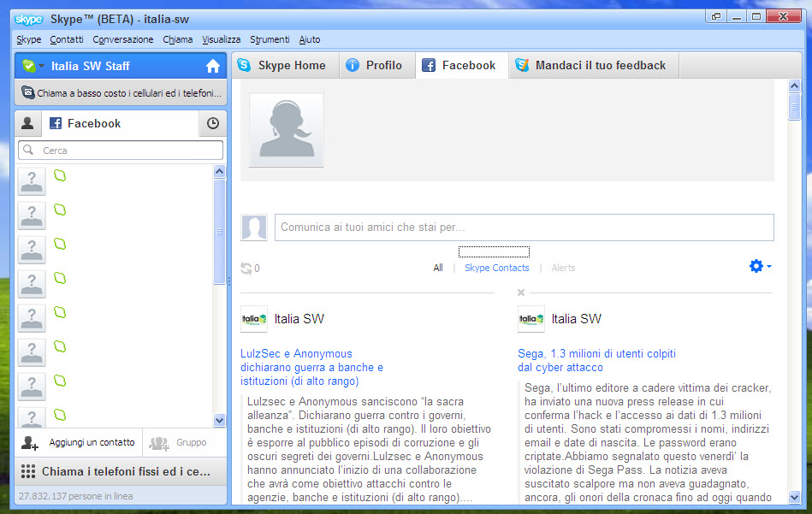Click the small avatar beside status field
The width and height of the screenshot is (812, 514).
pyautogui.click(x=254, y=227)
